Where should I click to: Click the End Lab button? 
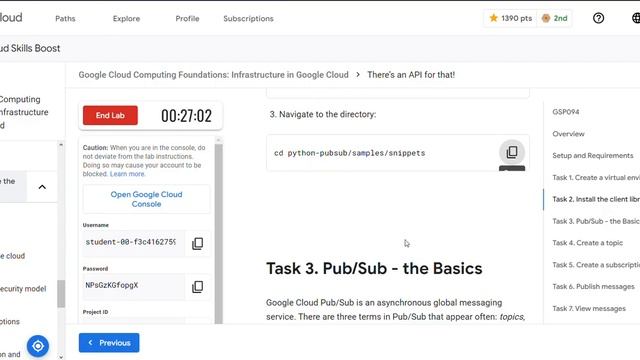click(x=110, y=115)
